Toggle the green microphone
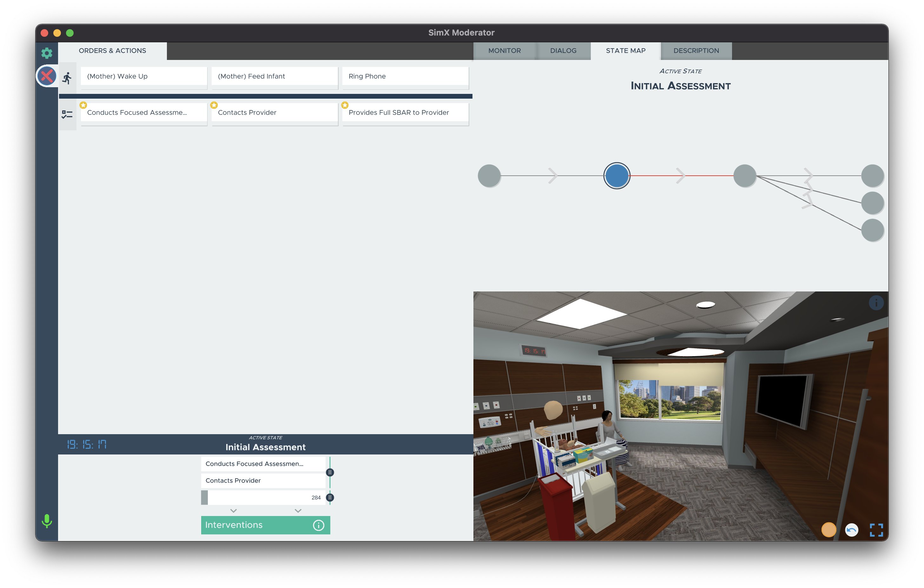This screenshot has width=924, height=588. point(47,520)
